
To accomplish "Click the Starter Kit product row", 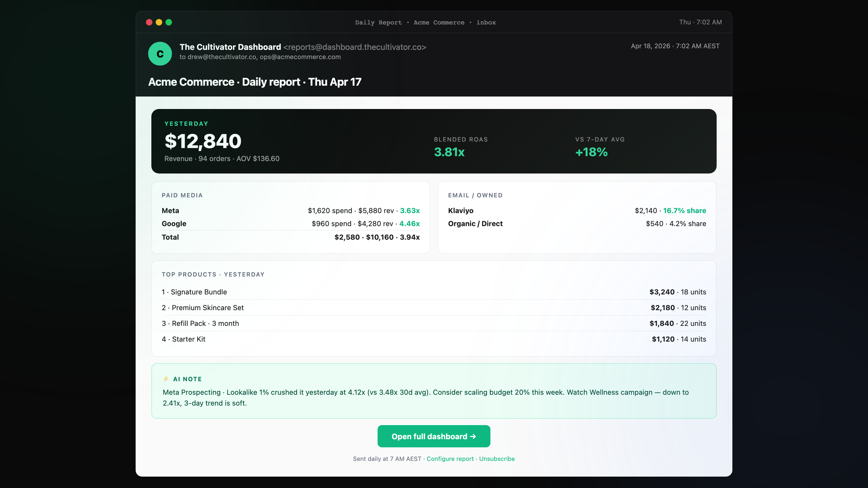I will click(434, 339).
